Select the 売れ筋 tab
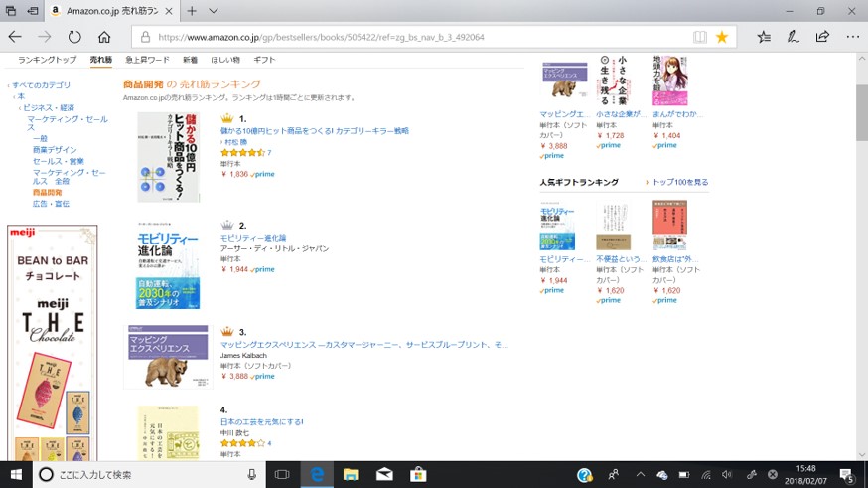This screenshot has height=488, width=868. (x=100, y=60)
